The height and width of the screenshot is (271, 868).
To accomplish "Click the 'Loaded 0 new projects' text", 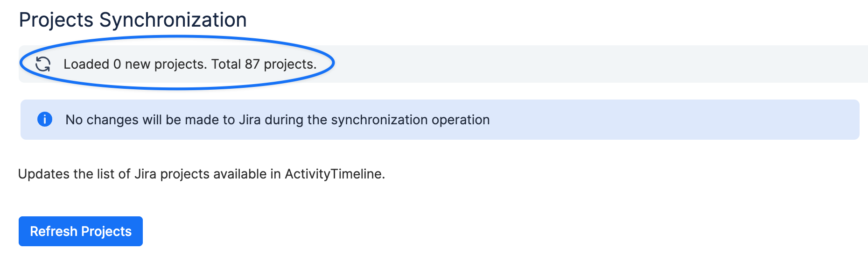I will point(135,64).
